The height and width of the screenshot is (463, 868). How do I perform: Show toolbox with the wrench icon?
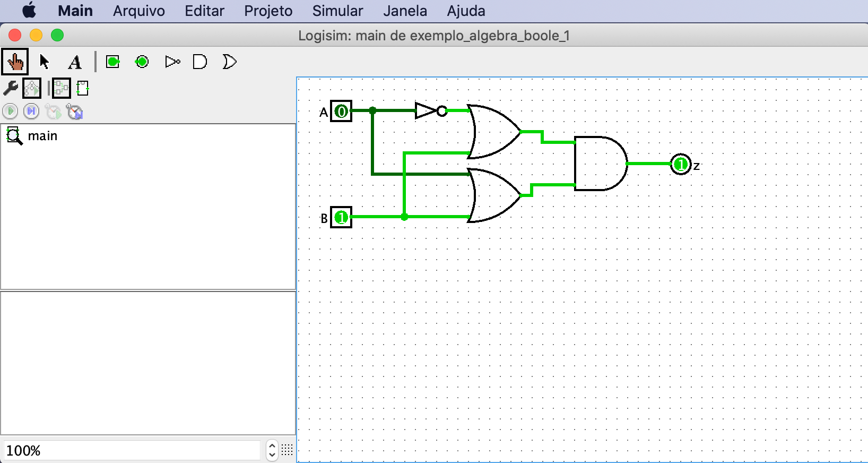pyautogui.click(x=10, y=88)
